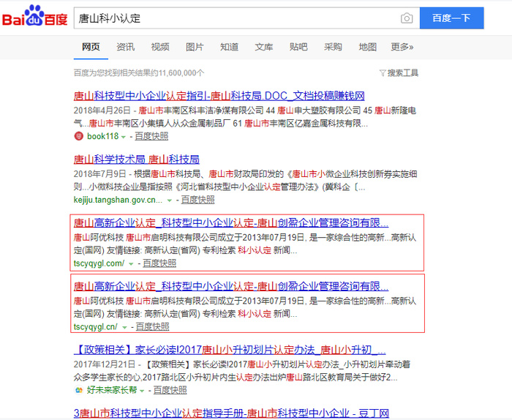Click the search input field with 唐山科小认定
The height and width of the screenshot is (420, 512).
pos(234,18)
